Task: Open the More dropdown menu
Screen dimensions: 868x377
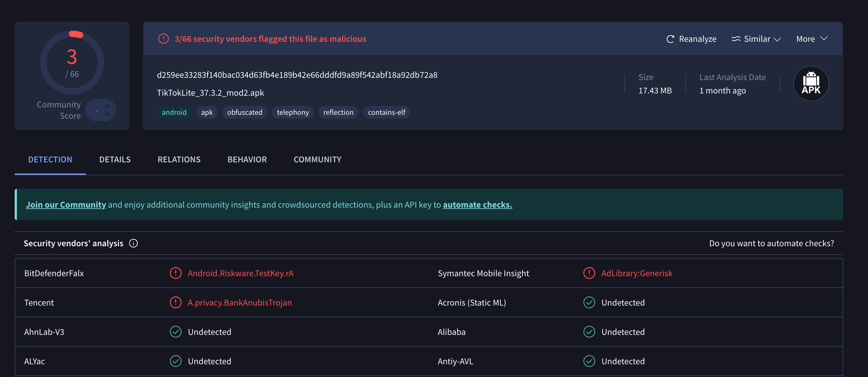Action: [x=812, y=39]
